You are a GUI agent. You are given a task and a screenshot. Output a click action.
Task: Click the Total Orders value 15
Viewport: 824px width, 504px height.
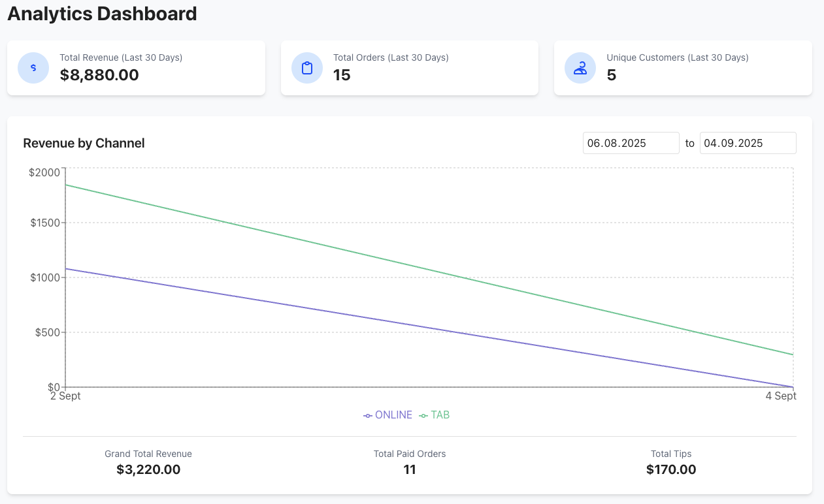click(342, 75)
